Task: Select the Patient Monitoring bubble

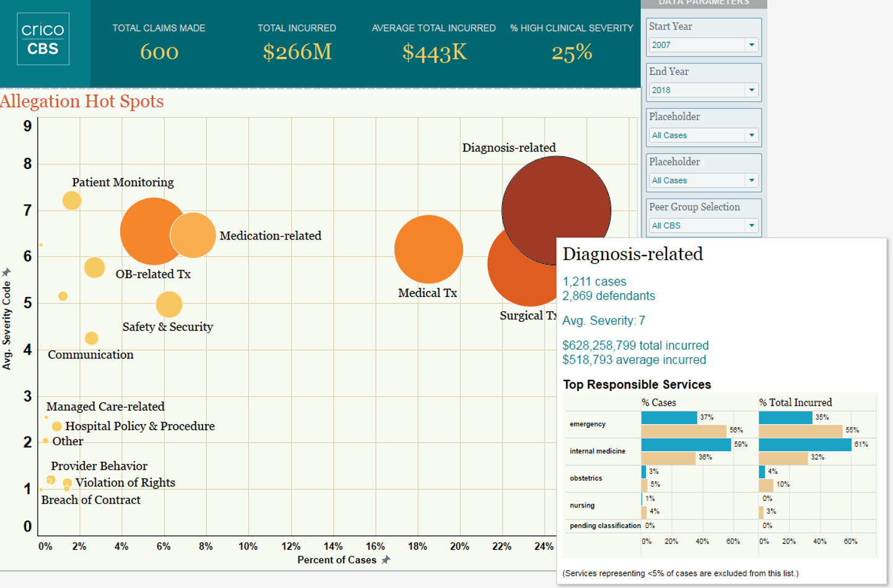Action: tap(72, 201)
